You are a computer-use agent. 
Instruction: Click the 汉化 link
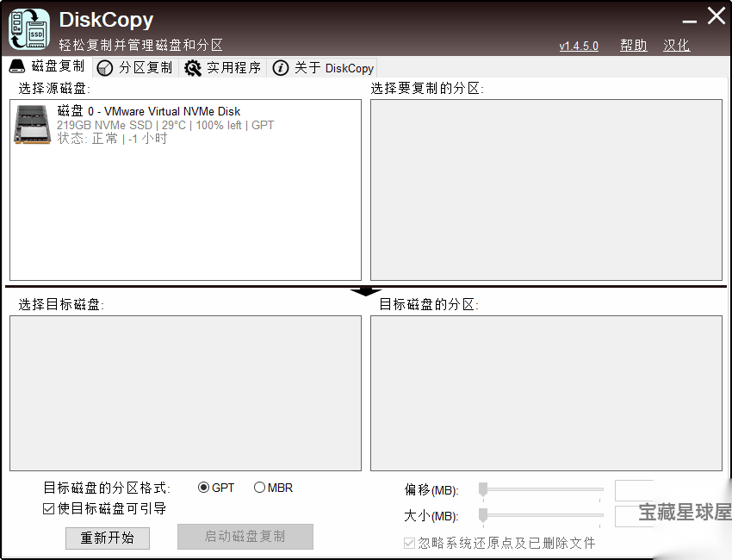click(x=676, y=46)
